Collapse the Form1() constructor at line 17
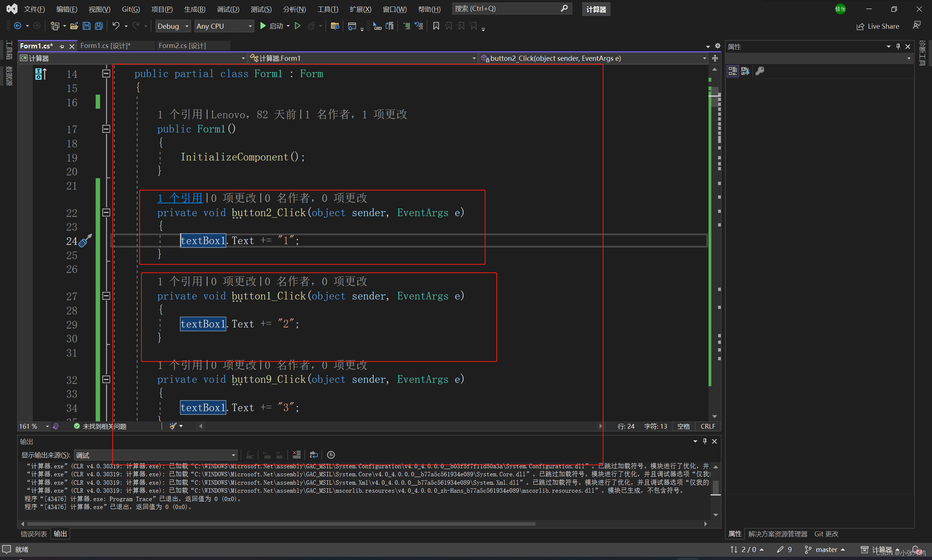932x560 pixels. [106, 129]
